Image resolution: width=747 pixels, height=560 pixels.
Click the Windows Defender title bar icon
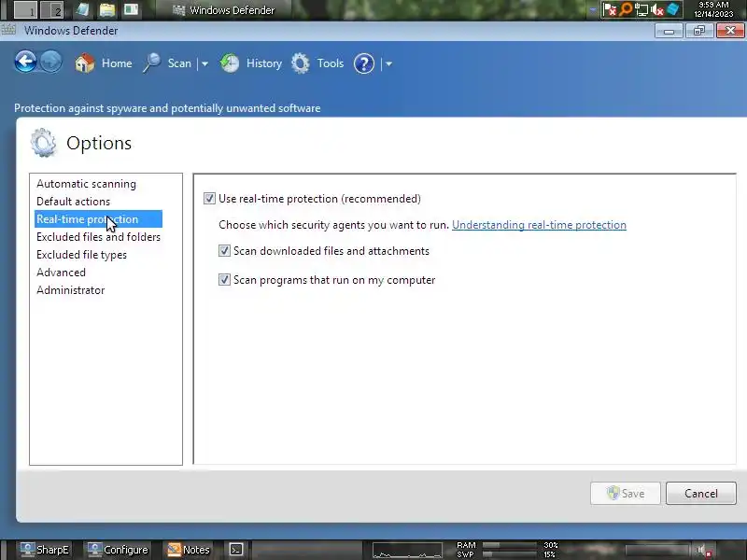click(8, 30)
